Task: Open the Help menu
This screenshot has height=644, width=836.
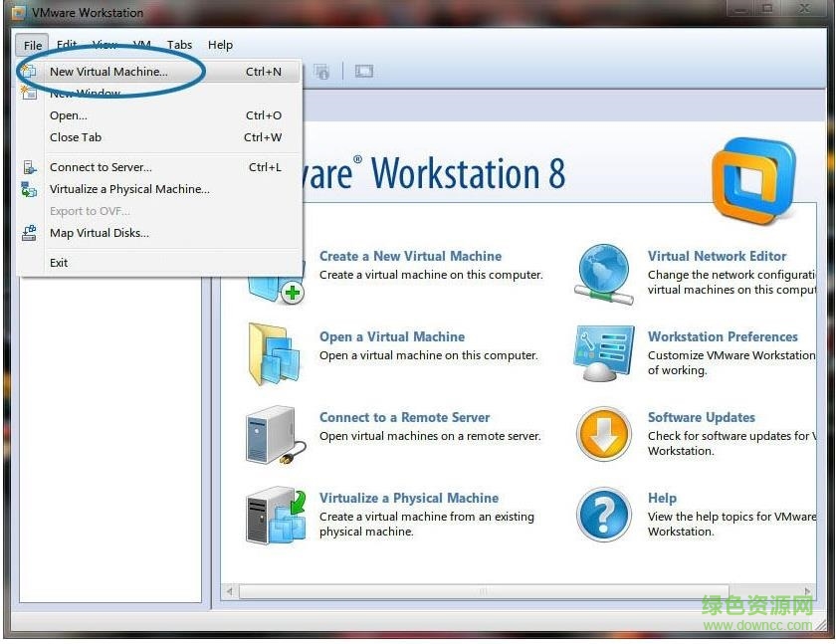Action: click(220, 44)
